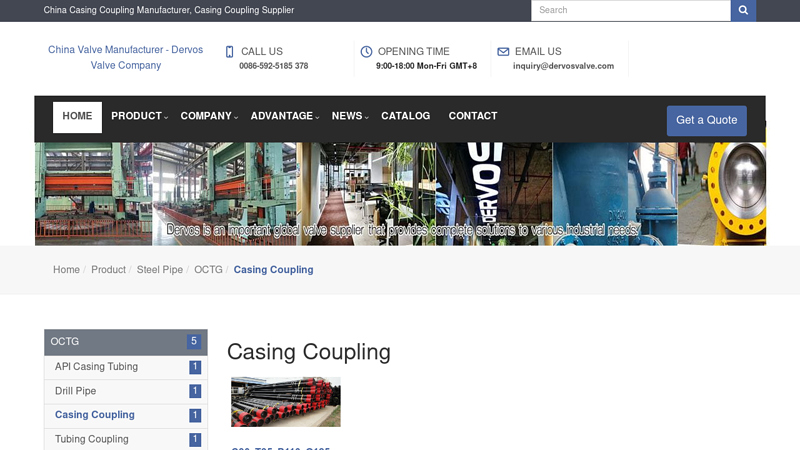Image resolution: width=800 pixels, height=450 pixels.
Task: Open the PRODUCT menu
Action: point(136,116)
